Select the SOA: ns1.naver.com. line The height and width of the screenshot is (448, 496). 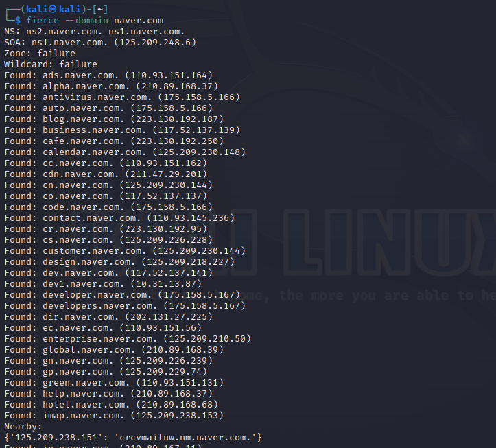pyautogui.click(x=100, y=43)
